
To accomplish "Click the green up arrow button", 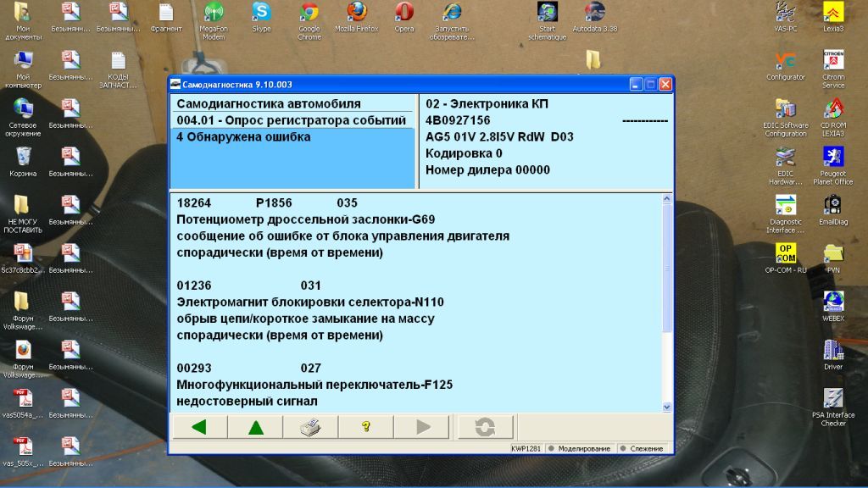I will 255,427.
